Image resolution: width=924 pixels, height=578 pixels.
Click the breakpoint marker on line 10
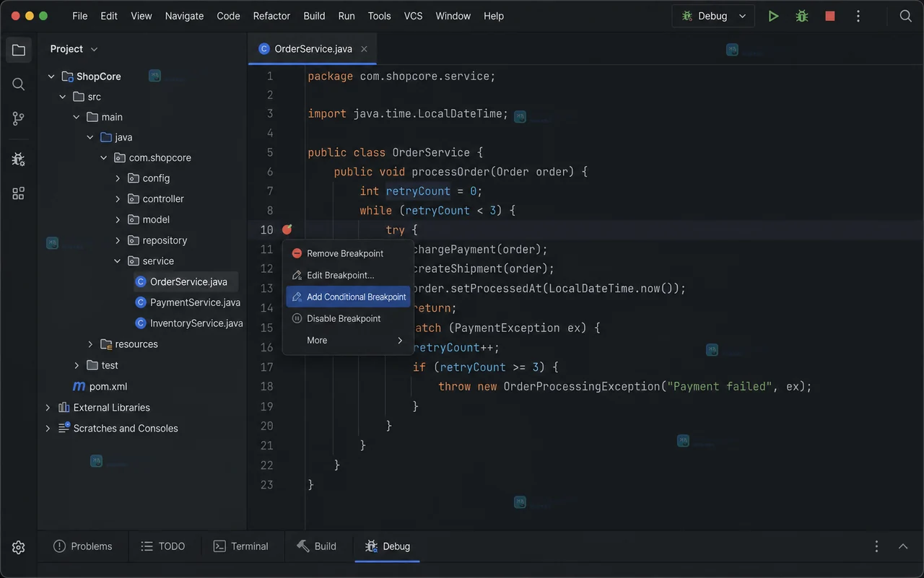click(287, 229)
